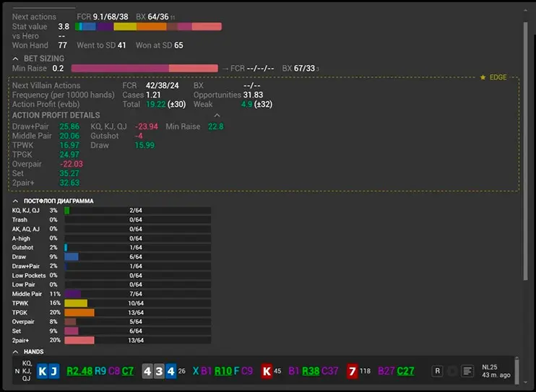Click the round dark icon beside R button
This screenshot has height=392, width=536.
tap(452, 371)
